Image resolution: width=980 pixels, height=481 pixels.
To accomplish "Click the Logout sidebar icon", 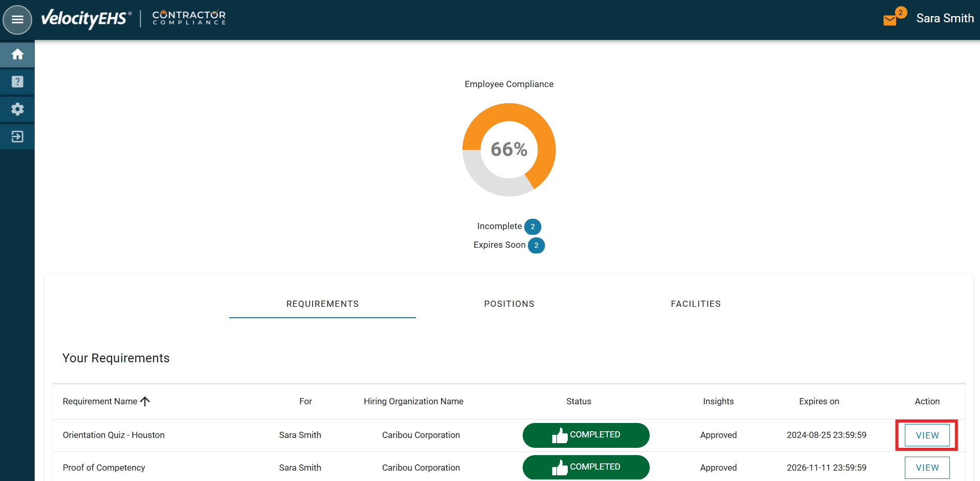I will pos(17,137).
